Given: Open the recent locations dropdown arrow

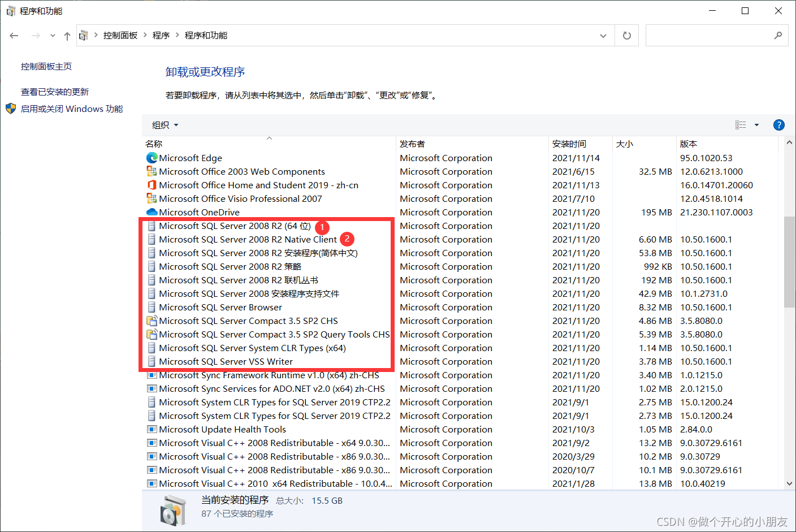Looking at the screenshot, I should point(53,36).
